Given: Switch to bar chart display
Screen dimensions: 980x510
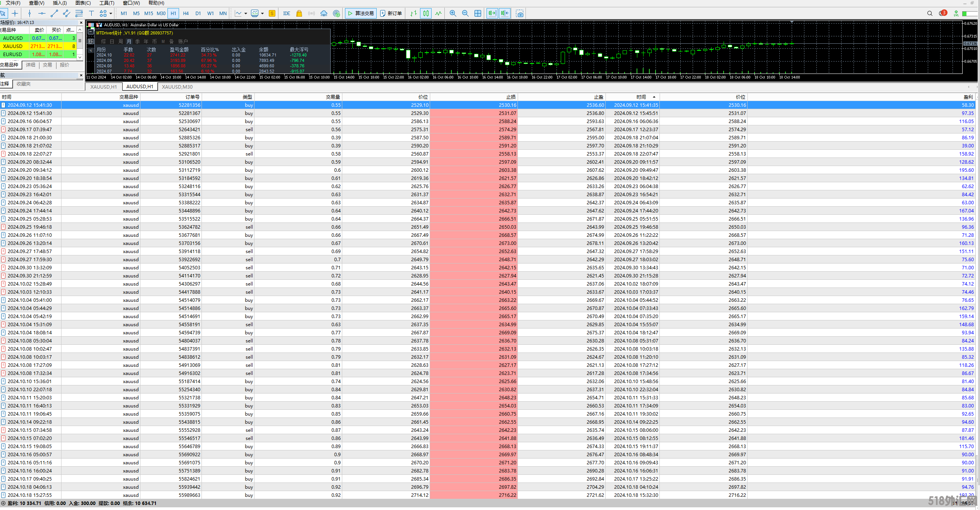Looking at the screenshot, I should 413,13.
